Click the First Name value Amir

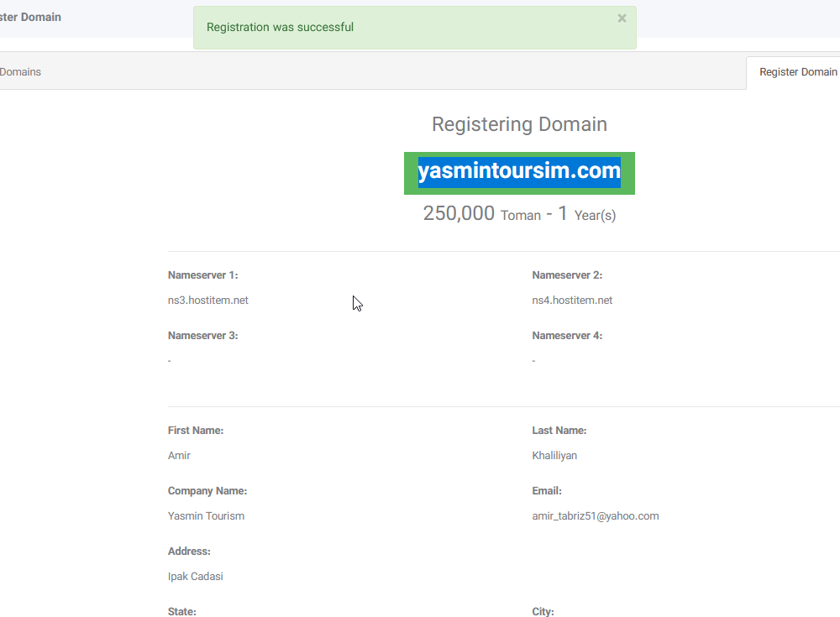[179, 456]
